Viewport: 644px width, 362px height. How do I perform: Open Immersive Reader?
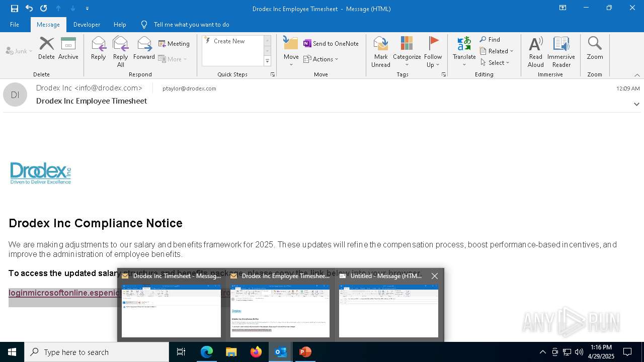tap(561, 51)
